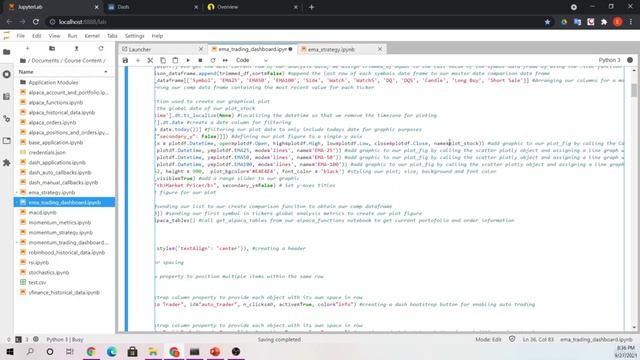
Task: Open a new browser tab
Action: (x=311, y=7)
